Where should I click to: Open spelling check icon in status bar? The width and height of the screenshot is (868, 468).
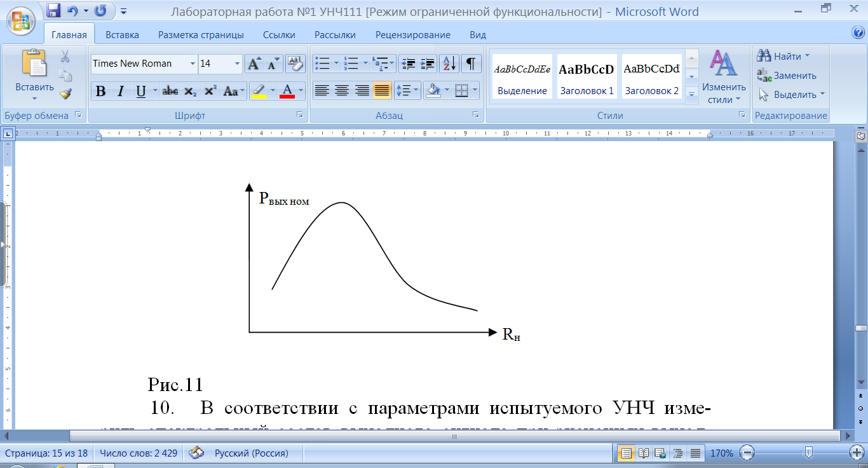(196, 453)
